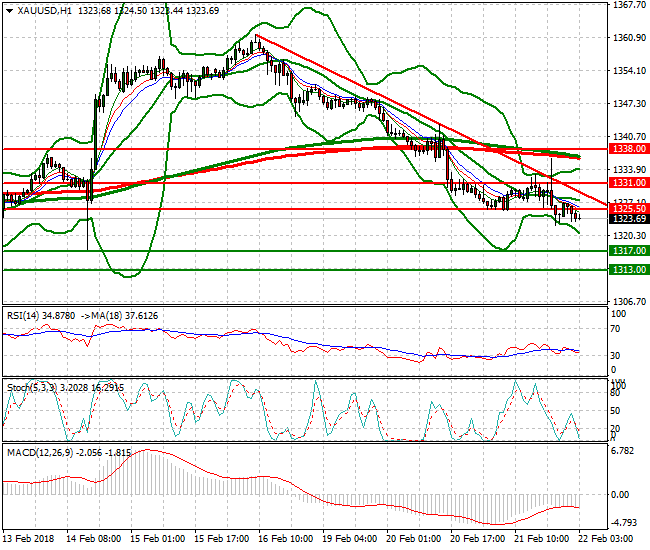The height and width of the screenshot is (550, 650).
Task: Click the MACD scale value 6.782
Action: click(x=622, y=451)
